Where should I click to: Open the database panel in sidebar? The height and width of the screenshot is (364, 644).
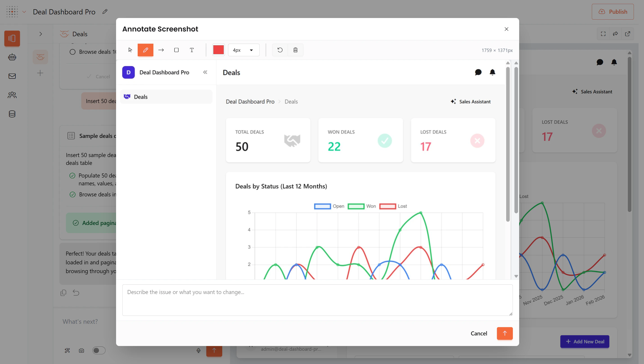point(12,114)
